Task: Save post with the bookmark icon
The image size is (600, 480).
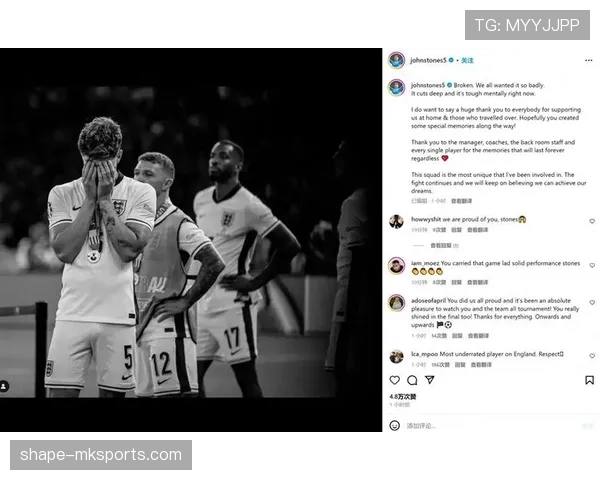Action: click(x=589, y=380)
